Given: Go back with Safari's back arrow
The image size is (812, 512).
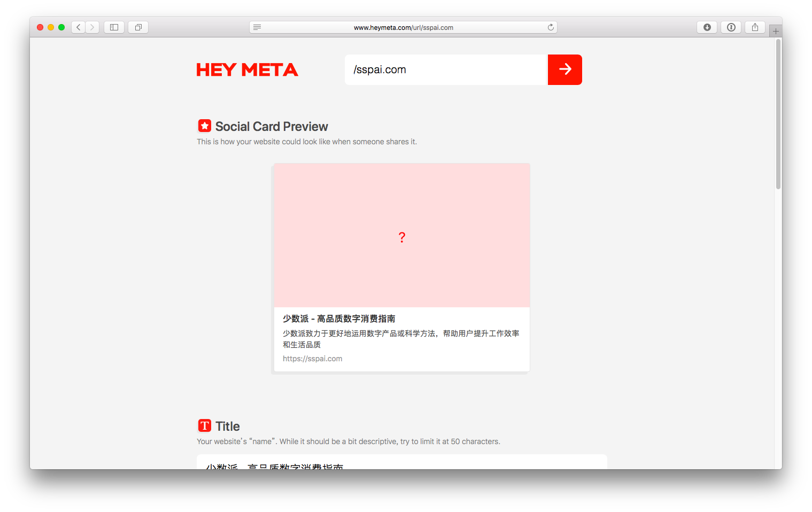Looking at the screenshot, I should coord(79,27).
